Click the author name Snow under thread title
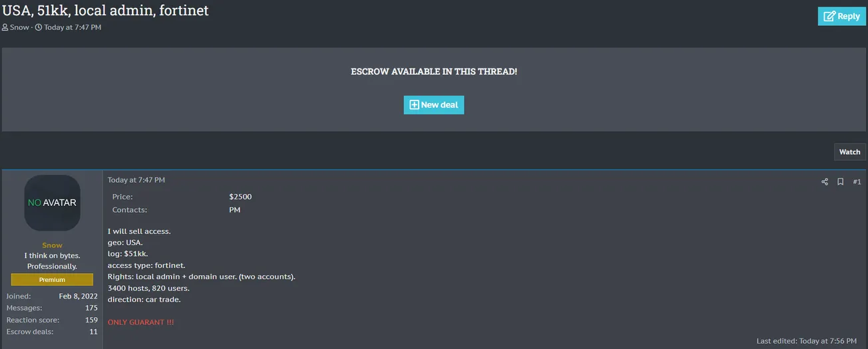Screen dimensions: 868x349 tap(19, 27)
